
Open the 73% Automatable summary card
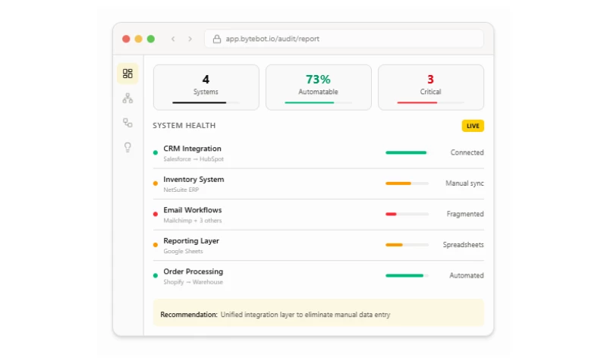(318, 87)
